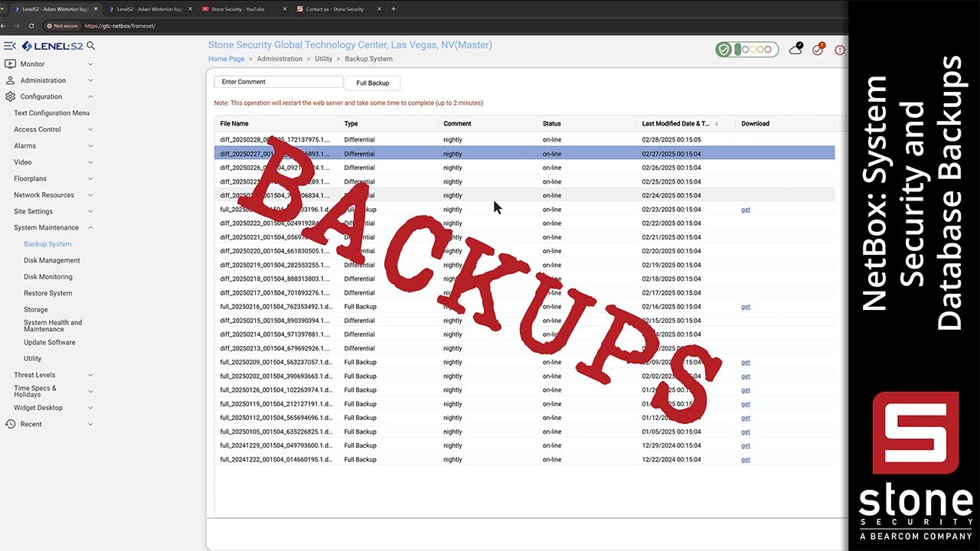Open the red checkmark alerts icon with badge
Viewport: 980px width, 551px height.
coord(818,49)
